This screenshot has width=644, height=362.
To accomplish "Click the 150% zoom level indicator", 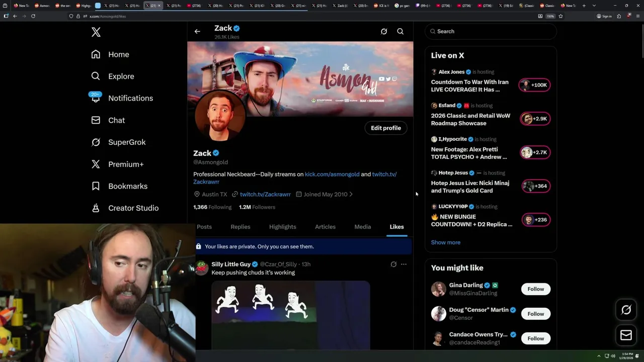I will coord(550,16).
